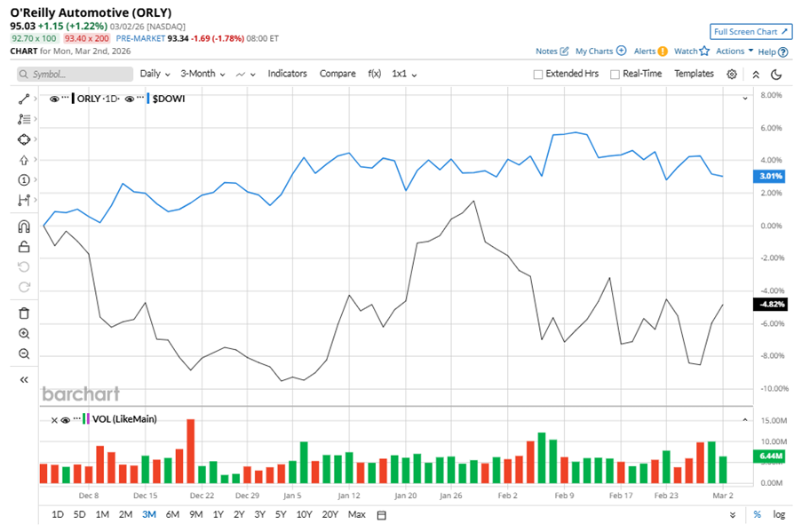Open the chart type line dropdown
802x532 pixels.
pos(245,75)
